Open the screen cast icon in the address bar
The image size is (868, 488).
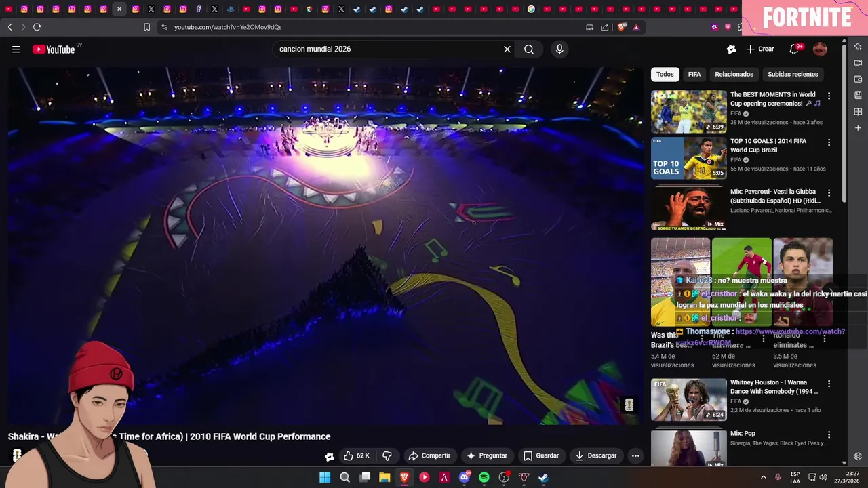pyautogui.click(x=589, y=27)
